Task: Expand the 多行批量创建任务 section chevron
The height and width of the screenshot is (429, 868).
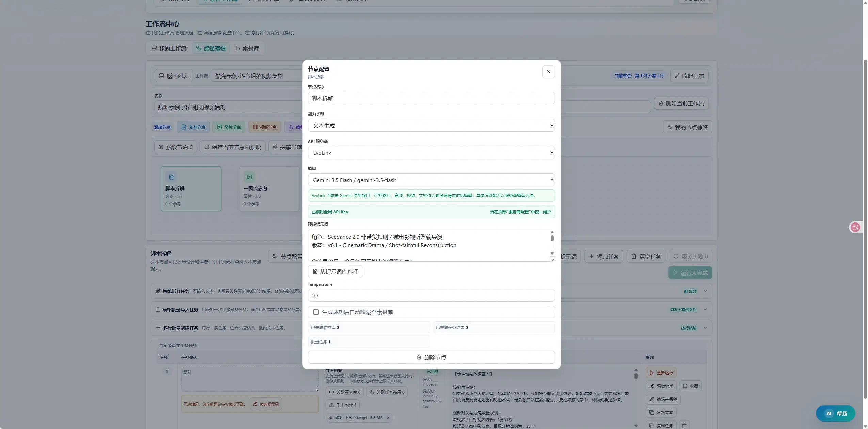Action: point(705,328)
